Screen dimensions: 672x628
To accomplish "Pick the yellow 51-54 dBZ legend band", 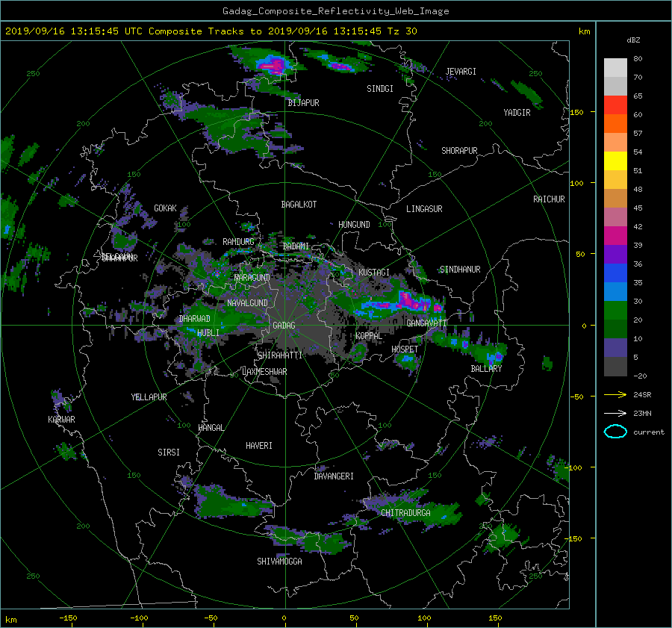I will tap(615, 161).
